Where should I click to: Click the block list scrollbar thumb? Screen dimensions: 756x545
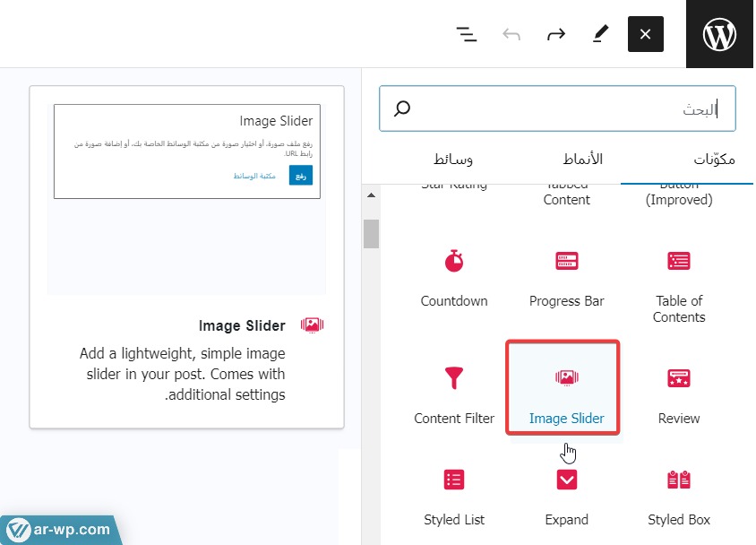click(x=371, y=233)
